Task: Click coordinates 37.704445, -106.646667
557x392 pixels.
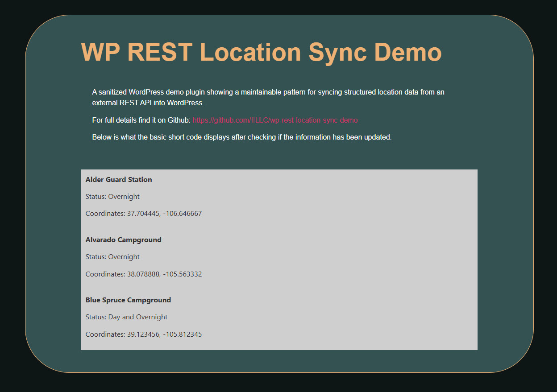Action: click(x=144, y=213)
